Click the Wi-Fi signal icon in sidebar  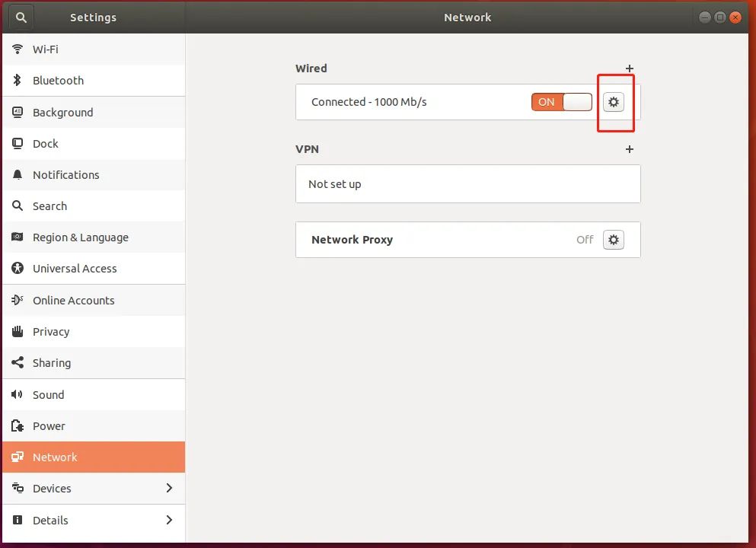[x=18, y=49]
